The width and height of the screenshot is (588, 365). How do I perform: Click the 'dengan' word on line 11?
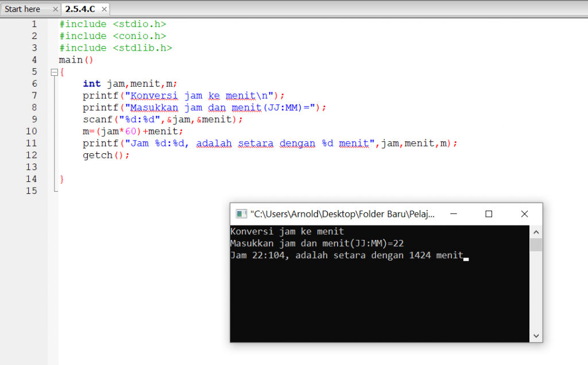click(x=297, y=143)
